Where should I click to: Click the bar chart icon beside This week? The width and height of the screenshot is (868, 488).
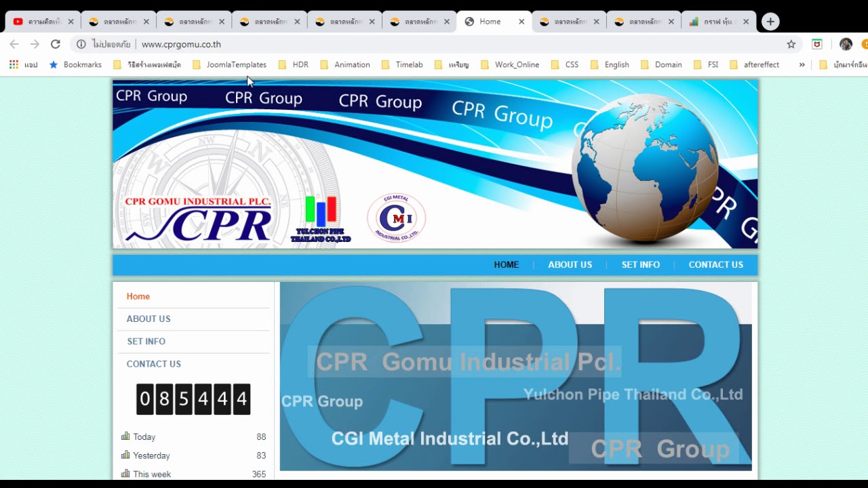tap(125, 473)
